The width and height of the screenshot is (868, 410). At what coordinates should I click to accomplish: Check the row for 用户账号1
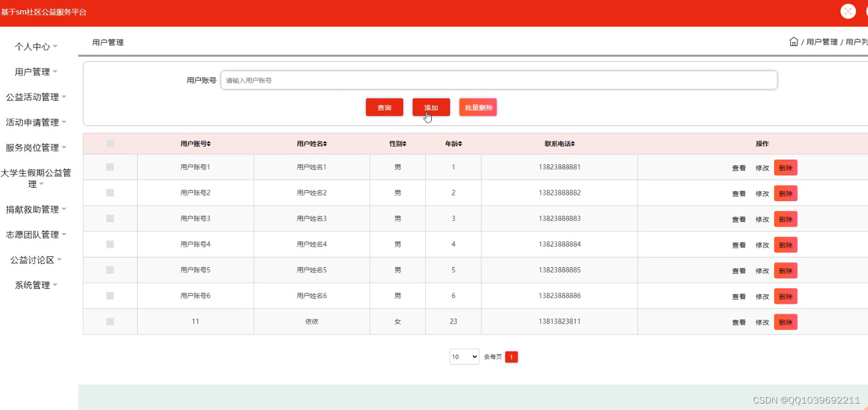(110, 167)
